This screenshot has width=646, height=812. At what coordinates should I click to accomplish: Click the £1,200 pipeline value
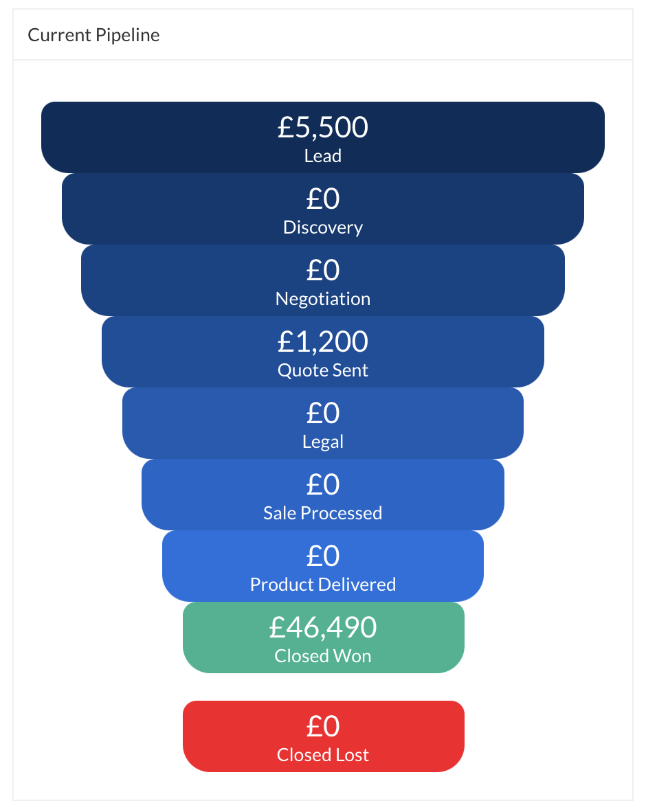[323, 341]
